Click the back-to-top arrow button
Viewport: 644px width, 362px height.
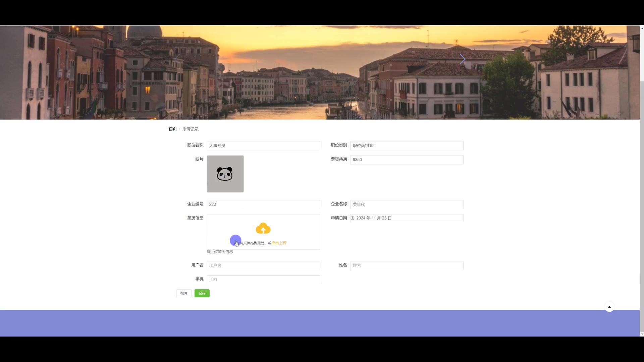609,307
